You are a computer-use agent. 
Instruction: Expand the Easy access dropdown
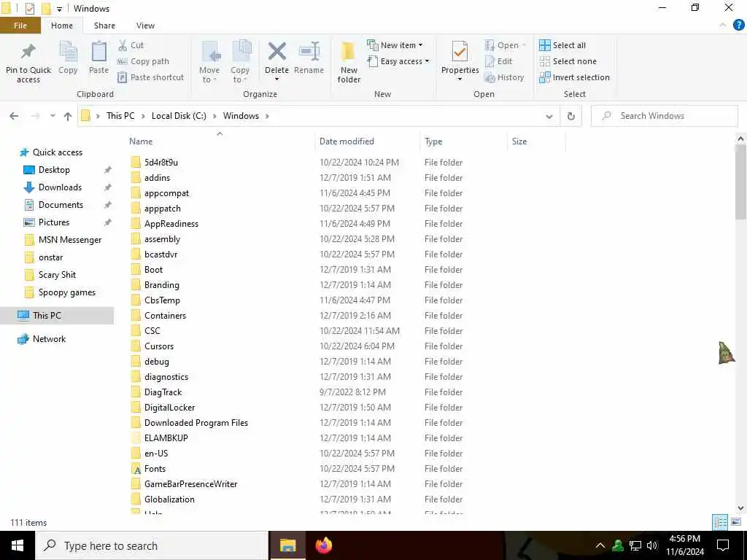tap(427, 61)
